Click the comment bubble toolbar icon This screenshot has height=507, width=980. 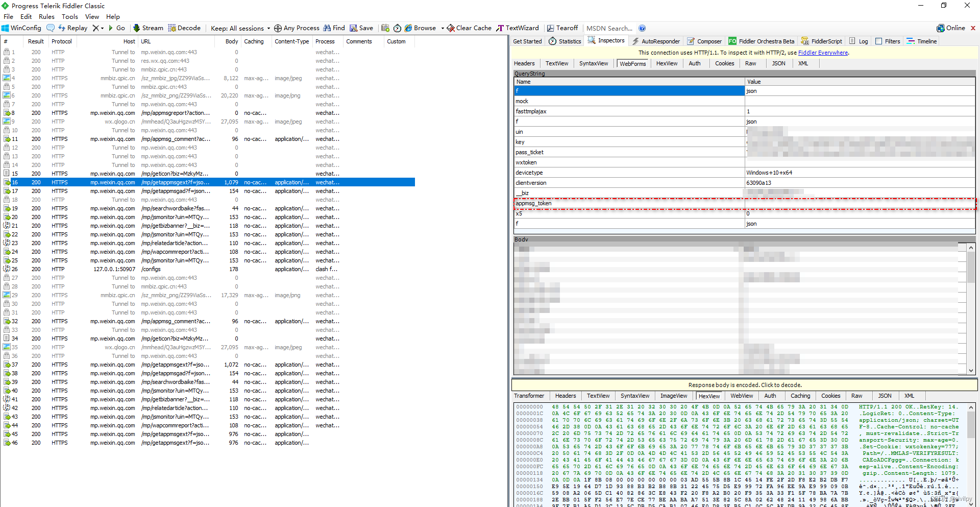[x=51, y=28]
